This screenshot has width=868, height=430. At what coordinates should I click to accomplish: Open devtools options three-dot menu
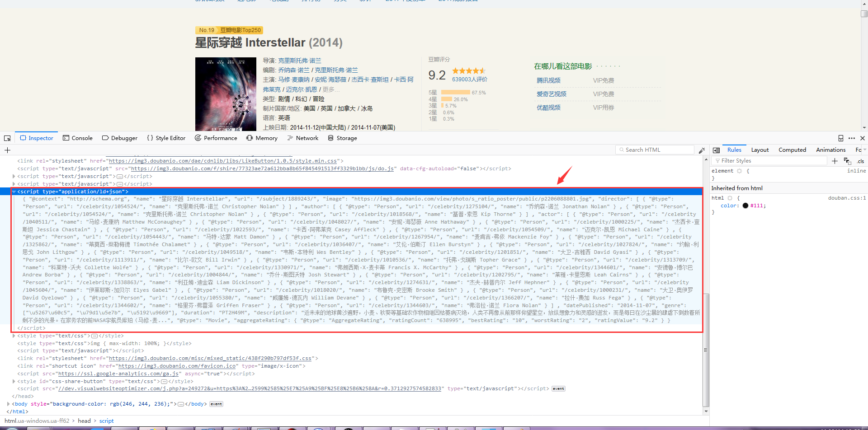[x=852, y=138]
